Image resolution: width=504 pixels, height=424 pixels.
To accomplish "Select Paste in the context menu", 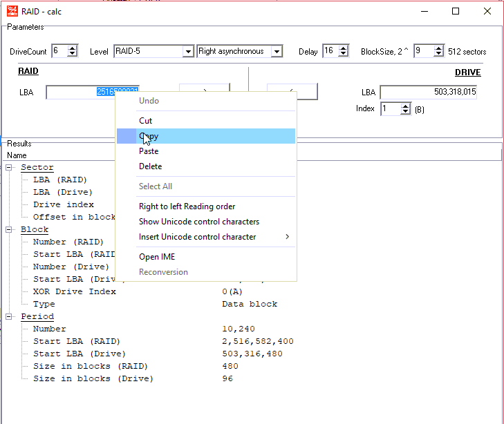I will click(149, 151).
